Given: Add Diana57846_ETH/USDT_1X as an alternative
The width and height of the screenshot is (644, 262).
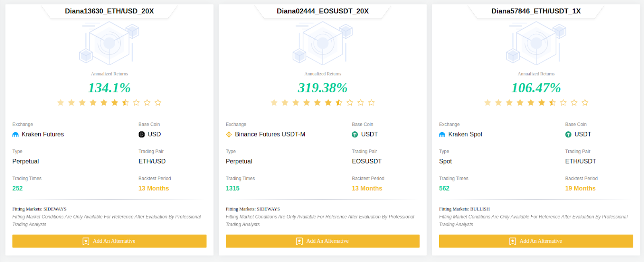Looking at the screenshot, I should pos(536,241).
